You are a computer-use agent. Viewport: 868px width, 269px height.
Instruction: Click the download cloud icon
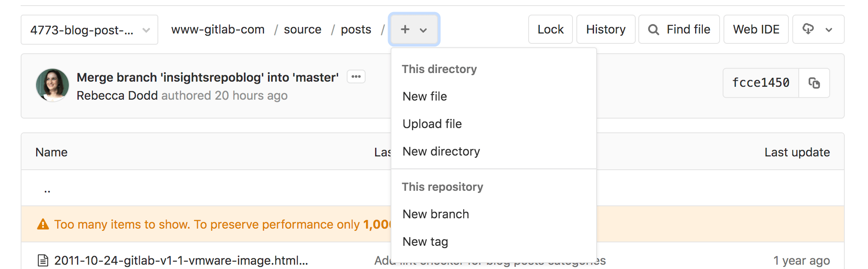coord(808,29)
